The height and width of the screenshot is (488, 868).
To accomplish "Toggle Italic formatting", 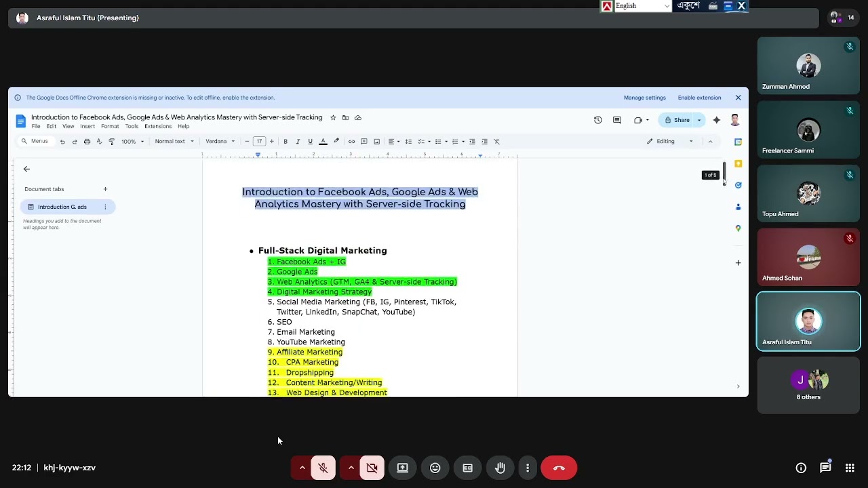I will click(x=298, y=142).
